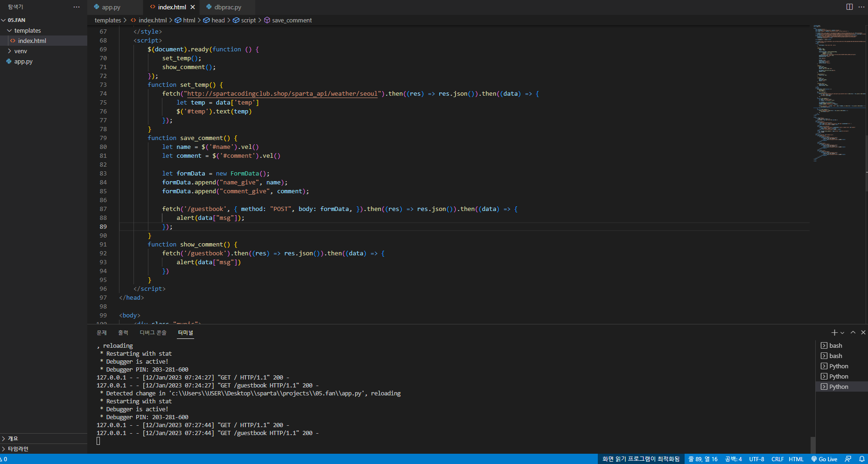Follow the spartacodingclub weather API URL
Viewport: 868px width, 464px height.
[282, 94]
